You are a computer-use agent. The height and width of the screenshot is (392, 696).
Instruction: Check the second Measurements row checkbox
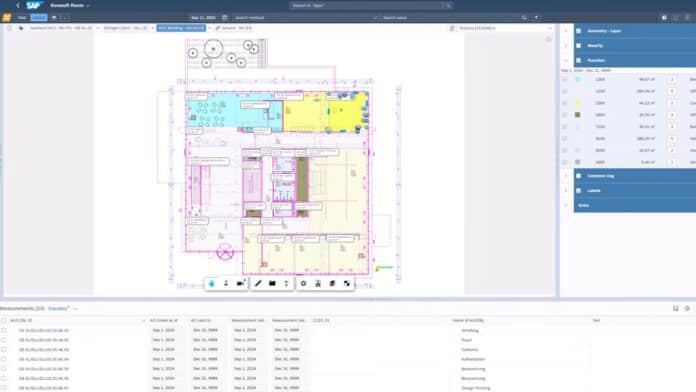click(x=4, y=340)
